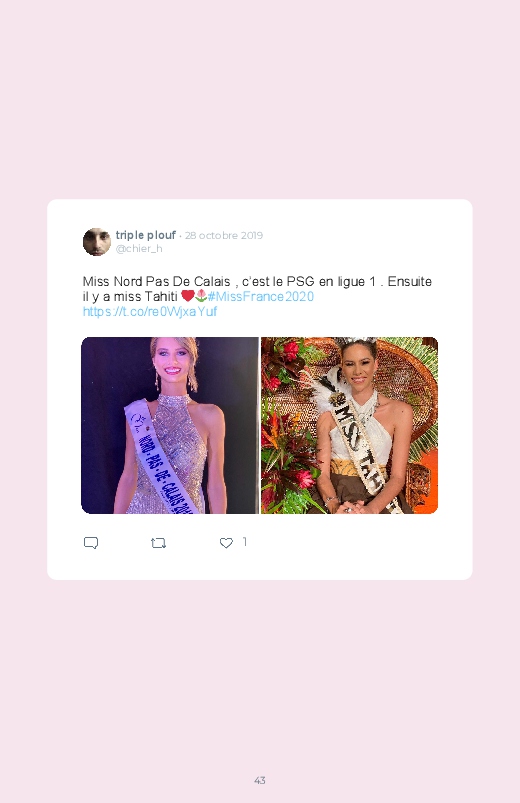Screen dimensions: 520x803
Task: Click the 28 octobre 2019 timestamp
Action: pos(224,235)
